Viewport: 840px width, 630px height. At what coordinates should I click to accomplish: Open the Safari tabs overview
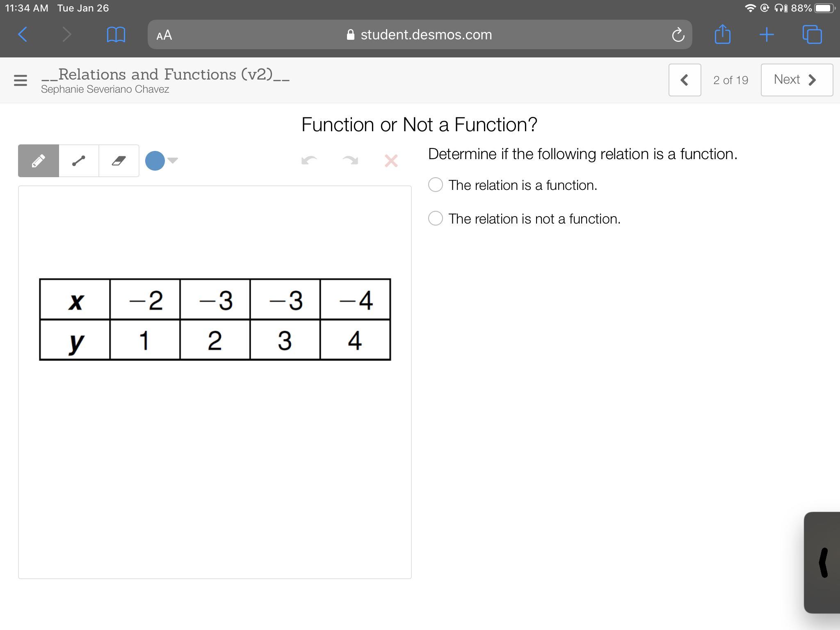[812, 34]
